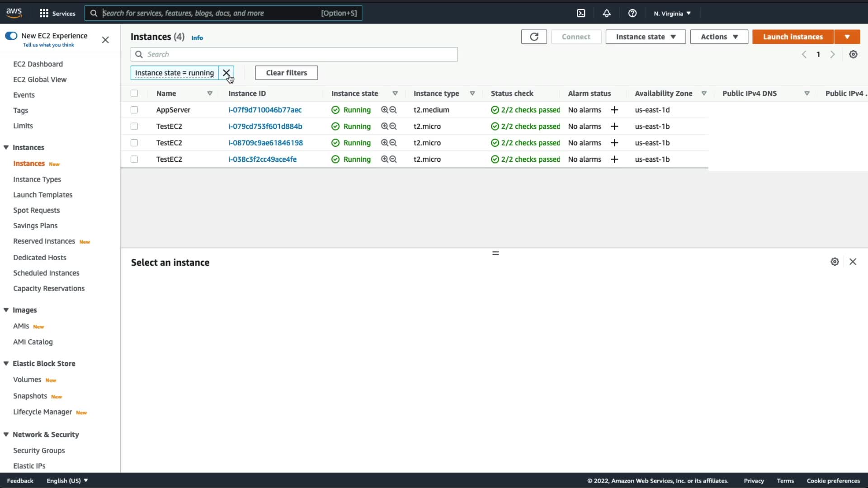This screenshot has width=868, height=488.
Task: Refresh the instances list
Action: (534, 37)
